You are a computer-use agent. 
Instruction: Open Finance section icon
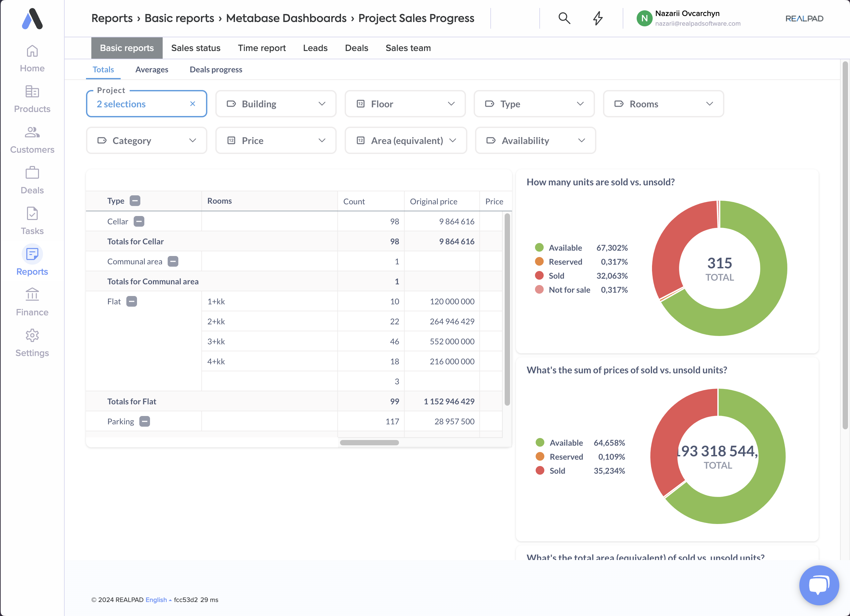pyautogui.click(x=32, y=295)
